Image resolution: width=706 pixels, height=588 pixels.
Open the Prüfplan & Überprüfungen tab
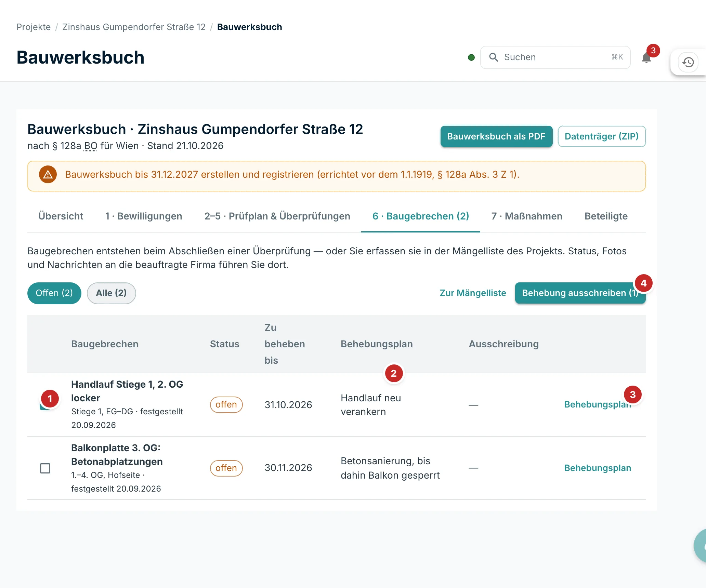point(277,216)
